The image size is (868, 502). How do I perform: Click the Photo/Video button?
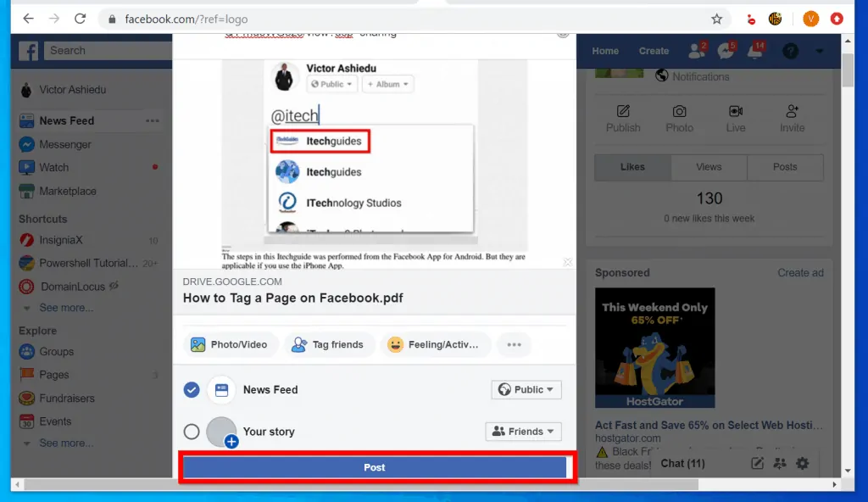(x=229, y=344)
